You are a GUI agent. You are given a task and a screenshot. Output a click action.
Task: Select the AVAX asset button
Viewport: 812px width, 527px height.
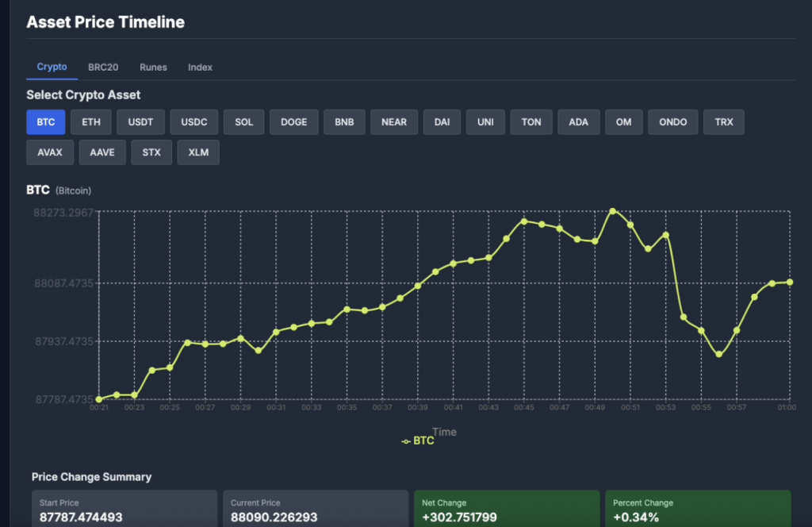50,152
